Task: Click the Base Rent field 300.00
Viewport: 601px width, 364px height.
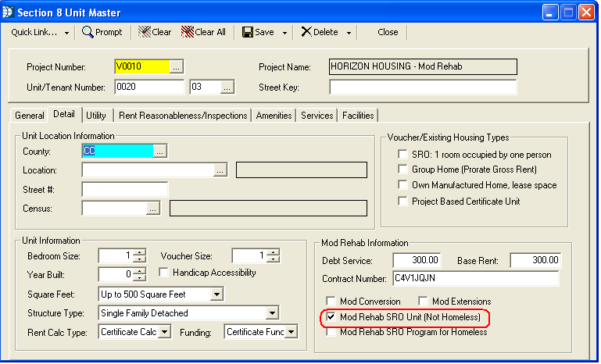Action: [535, 260]
